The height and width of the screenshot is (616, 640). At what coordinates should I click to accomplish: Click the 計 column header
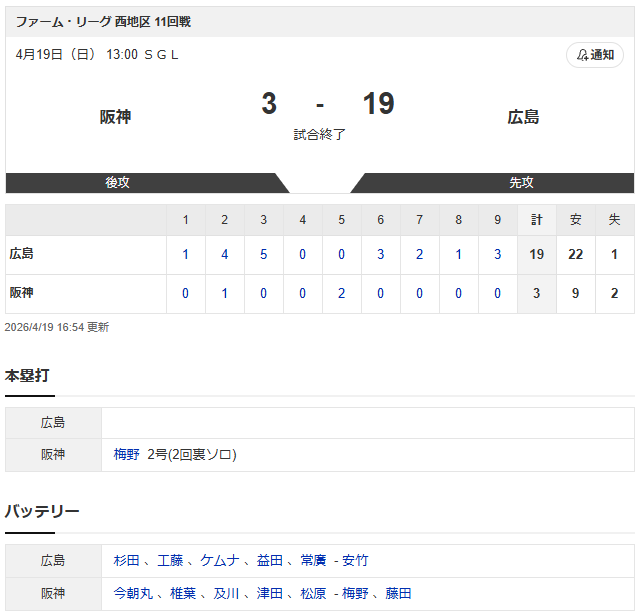(x=536, y=220)
